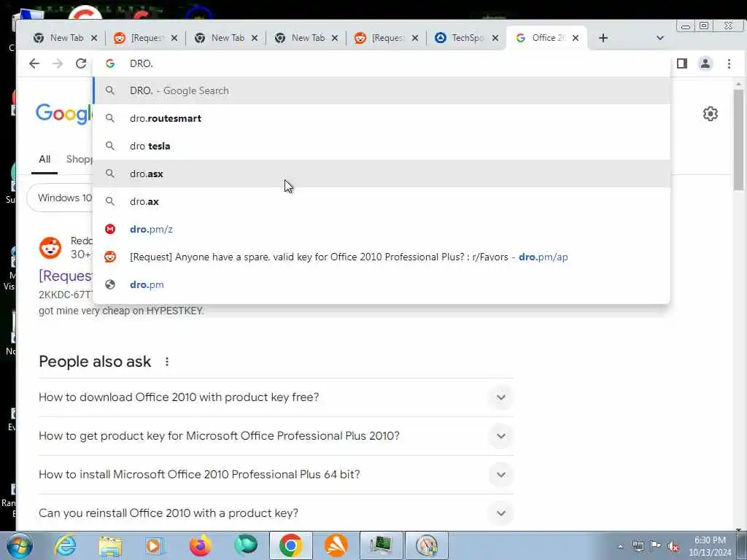Open File Explorer folder from the taskbar
Screen dimensions: 747x560
[x=110, y=545]
